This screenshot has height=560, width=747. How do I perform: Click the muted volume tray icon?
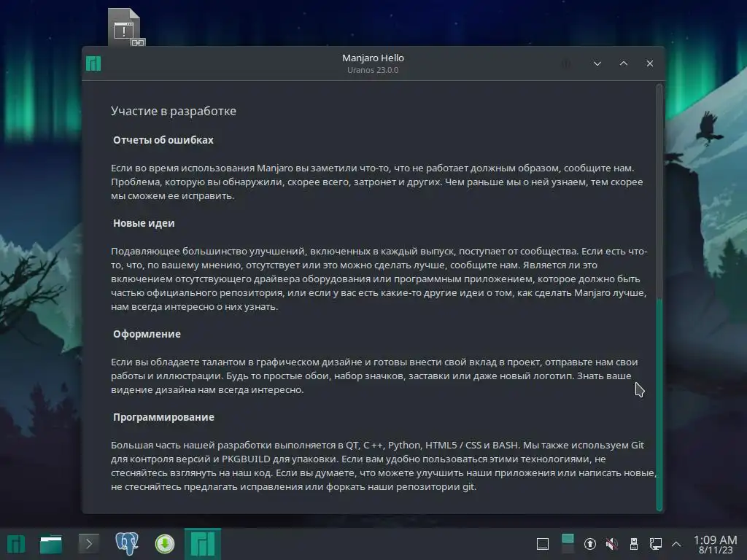(612, 544)
